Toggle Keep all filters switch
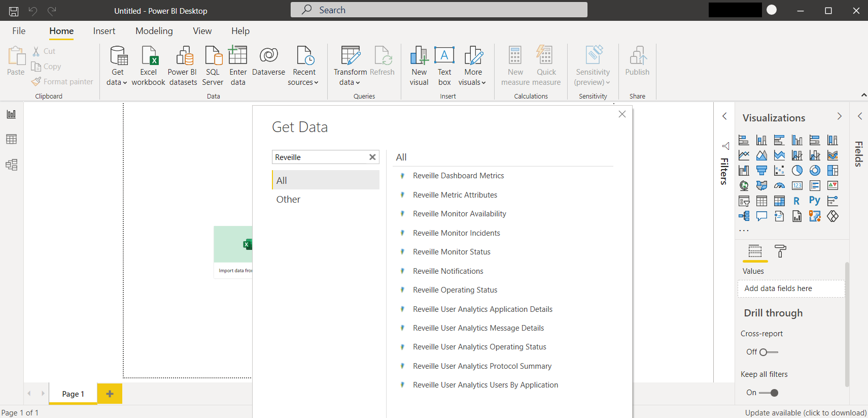 (769, 393)
